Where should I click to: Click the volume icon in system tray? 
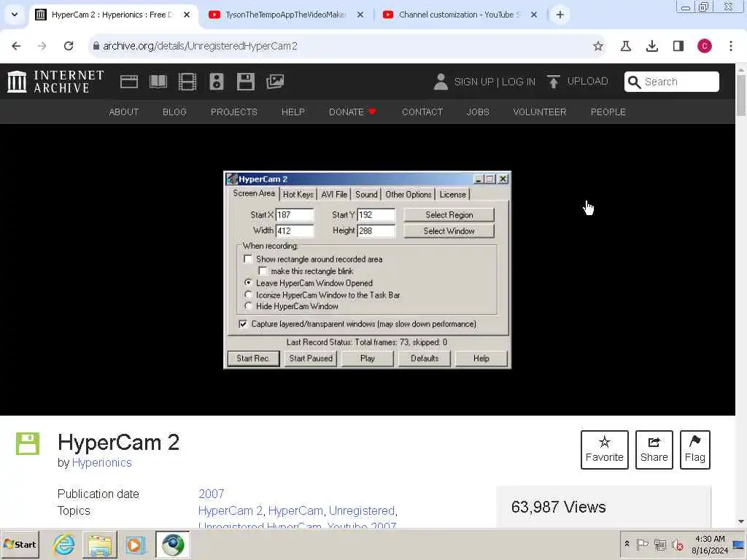677,544
